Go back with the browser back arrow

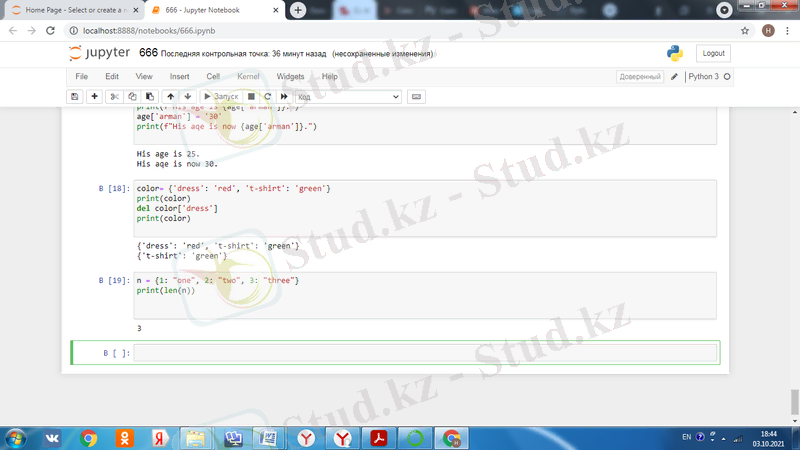click(13, 31)
